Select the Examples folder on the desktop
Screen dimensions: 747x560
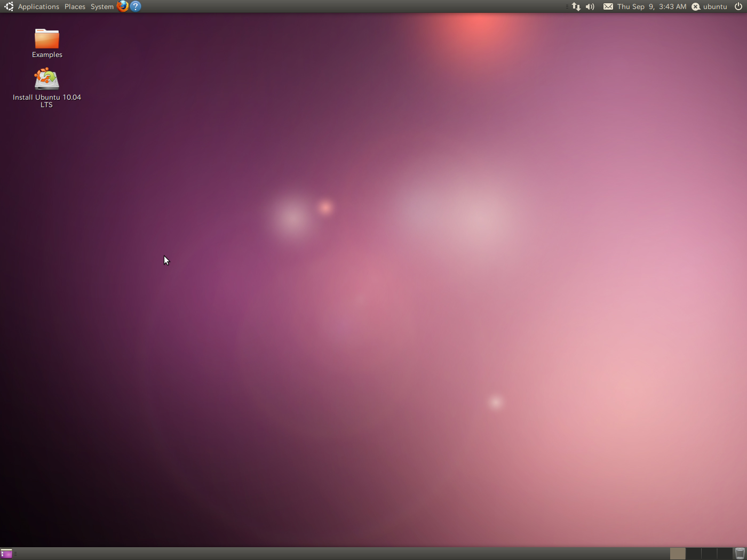[47, 43]
